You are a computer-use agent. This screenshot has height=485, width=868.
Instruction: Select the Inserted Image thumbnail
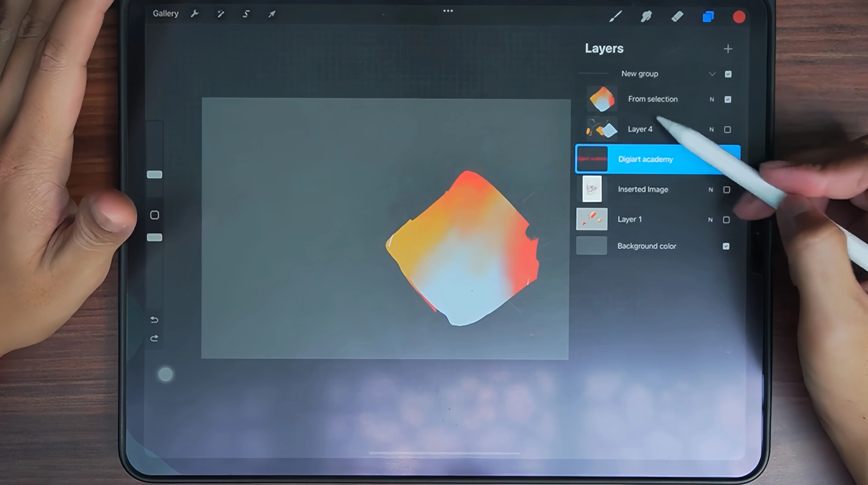(x=592, y=189)
